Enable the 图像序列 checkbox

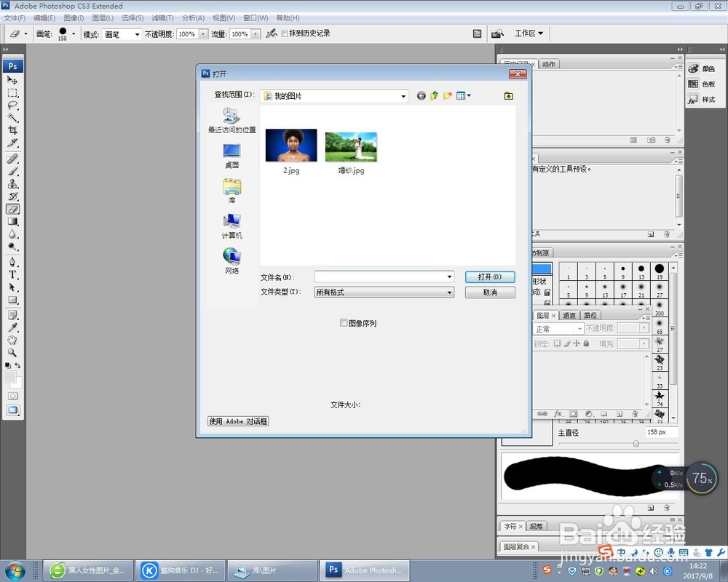click(344, 323)
